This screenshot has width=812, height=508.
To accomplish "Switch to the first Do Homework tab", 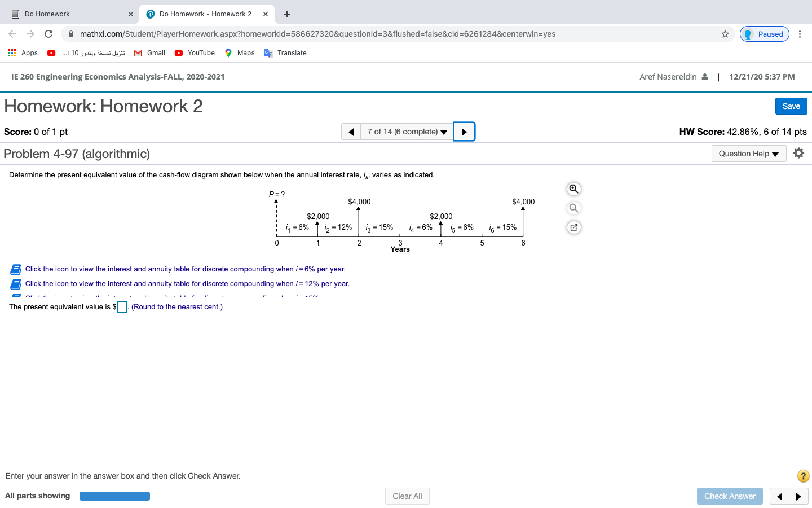I will 68,13.
